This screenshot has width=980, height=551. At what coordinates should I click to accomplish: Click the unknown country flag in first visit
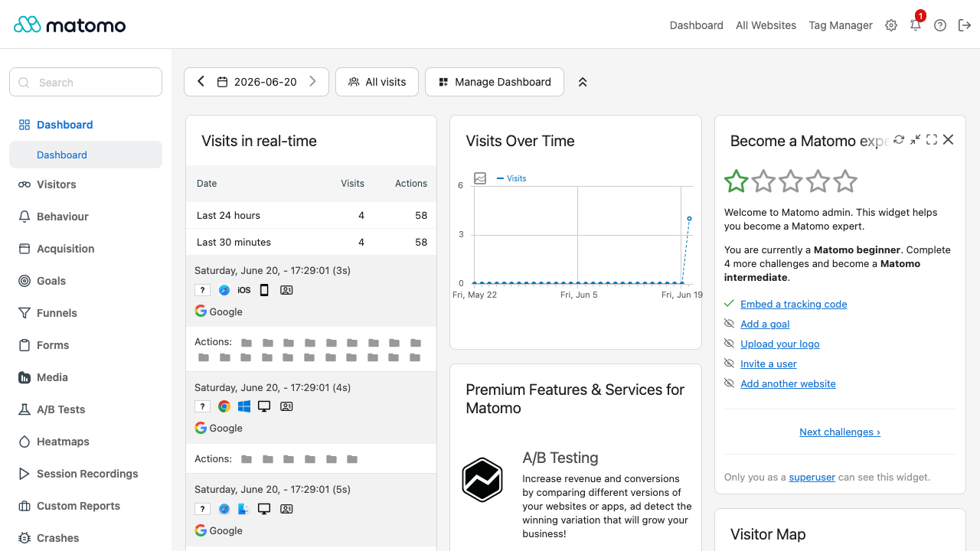click(x=202, y=290)
